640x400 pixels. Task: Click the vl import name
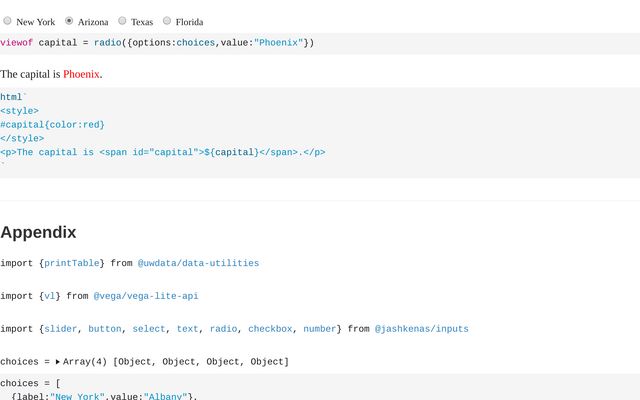coord(49,296)
